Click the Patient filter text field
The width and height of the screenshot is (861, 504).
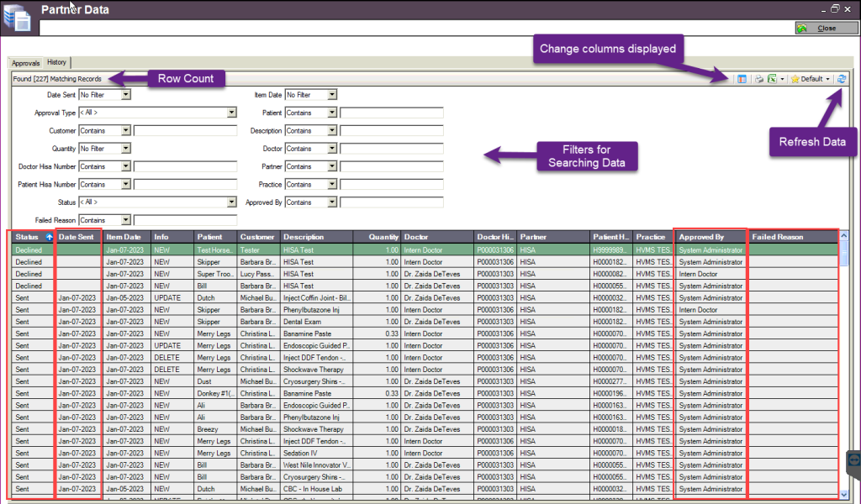pos(391,113)
